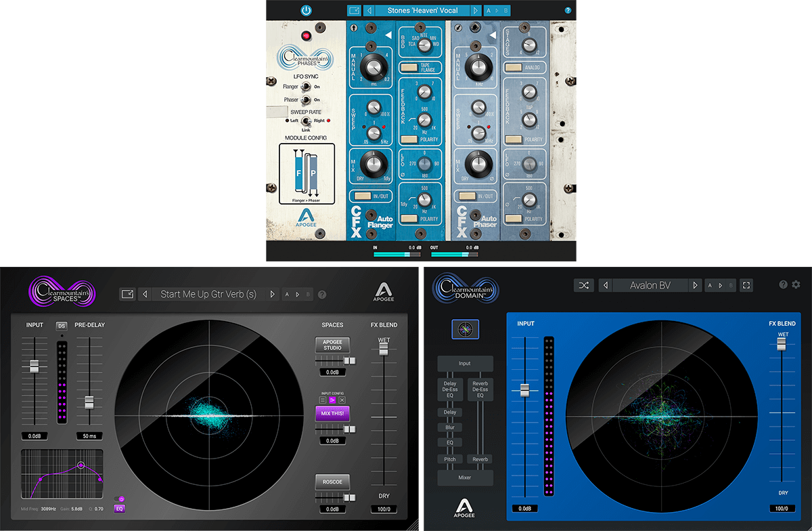Open the Mixer block in Domain
The height and width of the screenshot is (531, 812).
[x=465, y=477]
